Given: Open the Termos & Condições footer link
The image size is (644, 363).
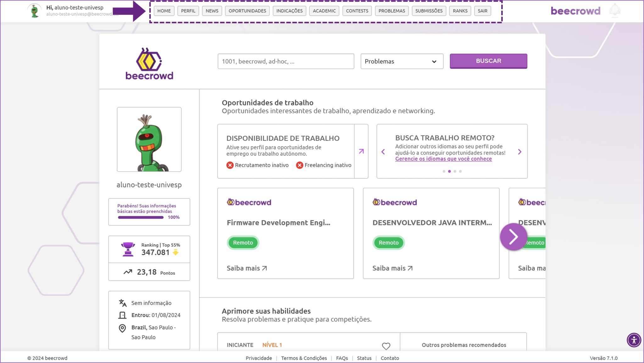Looking at the screenshot, I should [x=304, y=358].
